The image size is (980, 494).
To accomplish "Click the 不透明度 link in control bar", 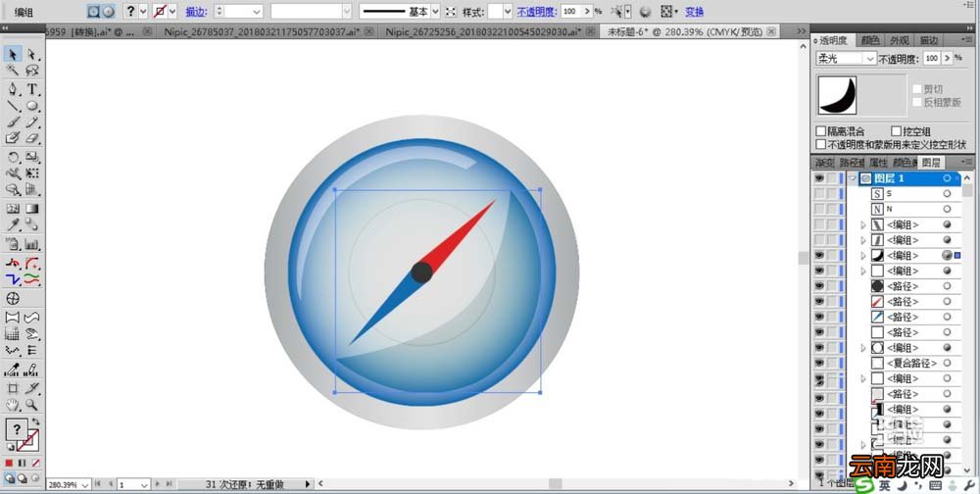I will pos(536,11).
